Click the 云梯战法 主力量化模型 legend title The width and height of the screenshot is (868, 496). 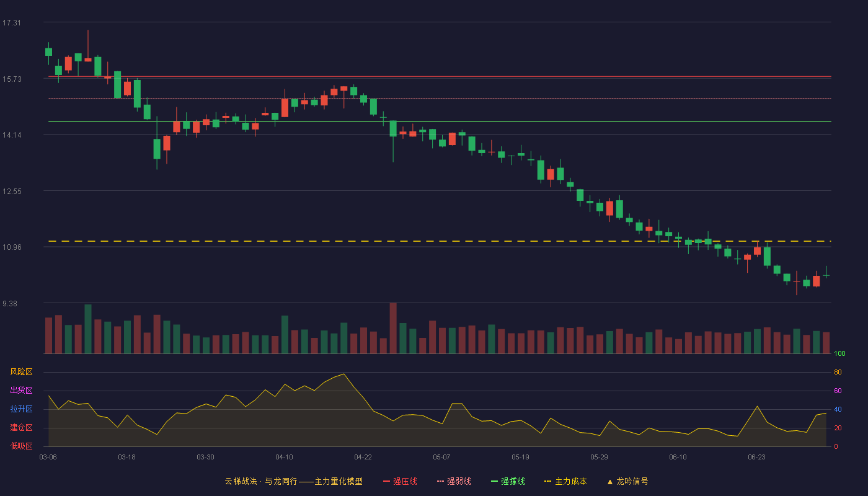(294, 481)
